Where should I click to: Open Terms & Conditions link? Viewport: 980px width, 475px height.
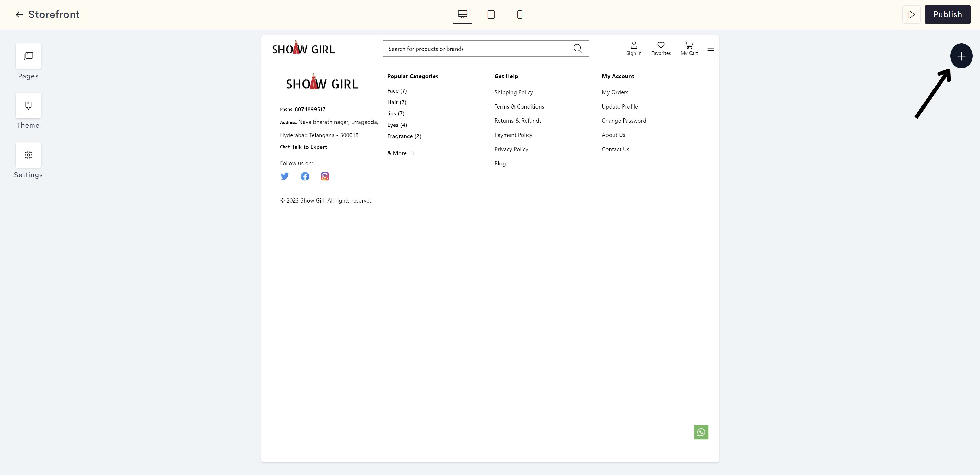519,107
